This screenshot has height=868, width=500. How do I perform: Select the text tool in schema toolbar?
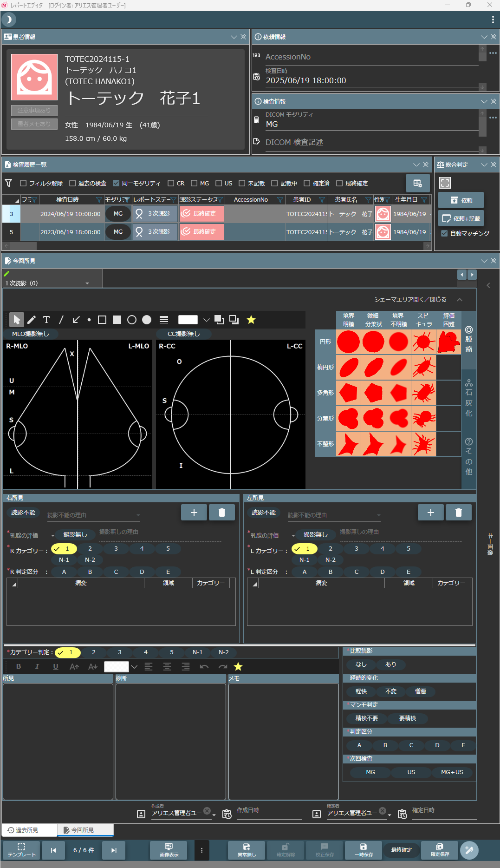(x=46, y=320)
